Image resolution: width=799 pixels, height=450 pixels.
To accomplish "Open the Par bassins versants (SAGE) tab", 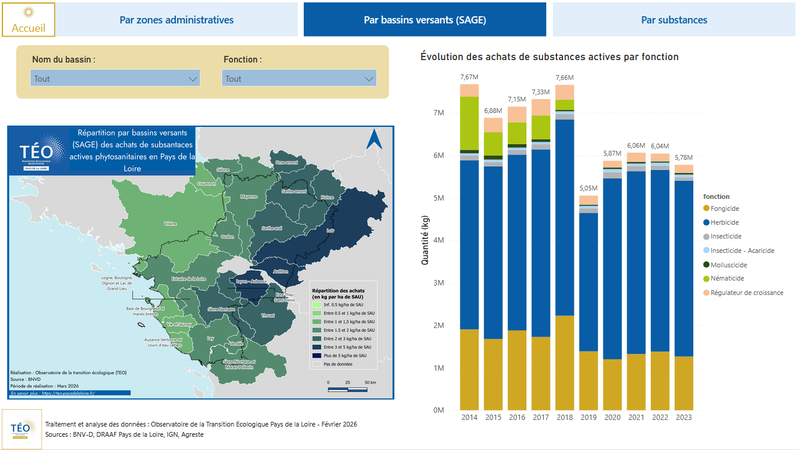I will coord(424,20).
